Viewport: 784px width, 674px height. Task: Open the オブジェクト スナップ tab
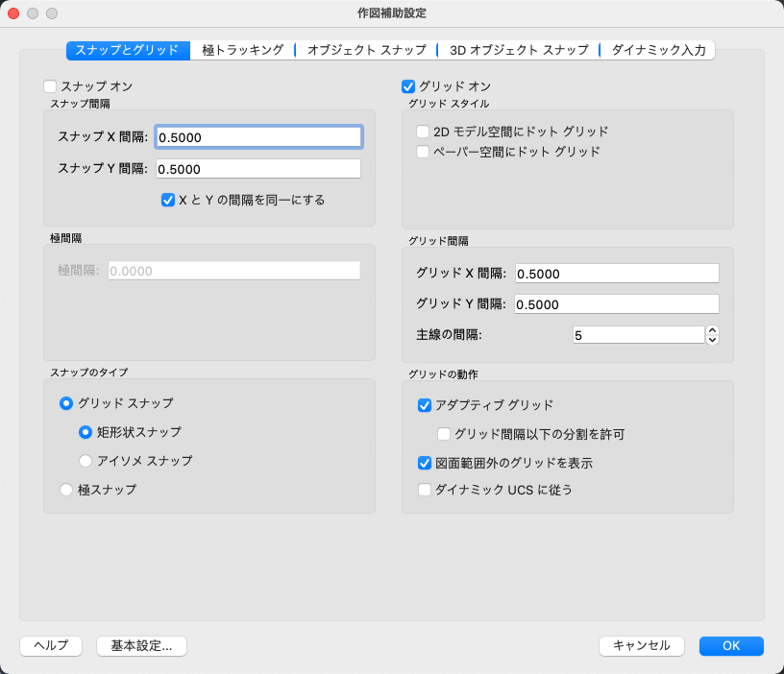pos(366,50)
